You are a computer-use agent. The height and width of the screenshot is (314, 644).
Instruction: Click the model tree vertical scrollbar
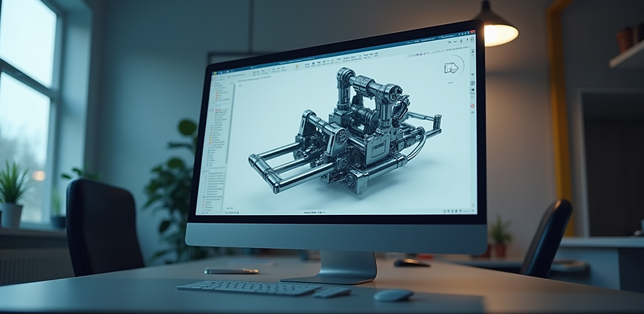tap(228, 123)
